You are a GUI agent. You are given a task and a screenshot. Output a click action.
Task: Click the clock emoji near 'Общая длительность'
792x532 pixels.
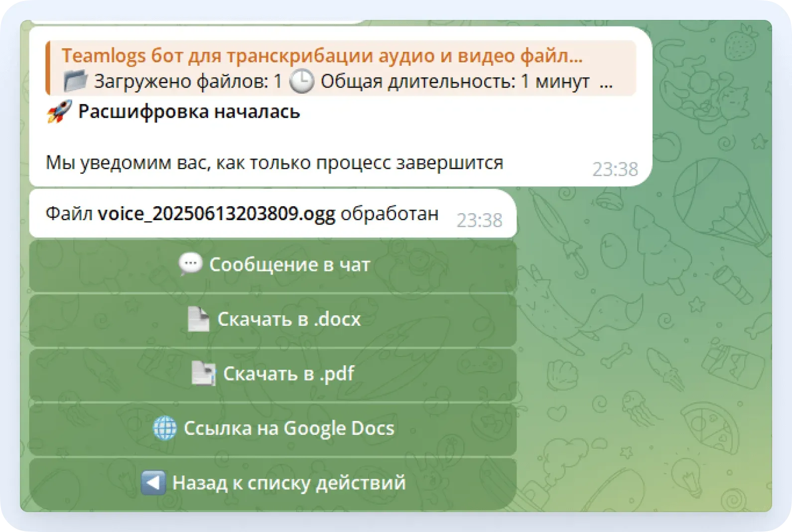pyautogui.click(x=302, y=81)
